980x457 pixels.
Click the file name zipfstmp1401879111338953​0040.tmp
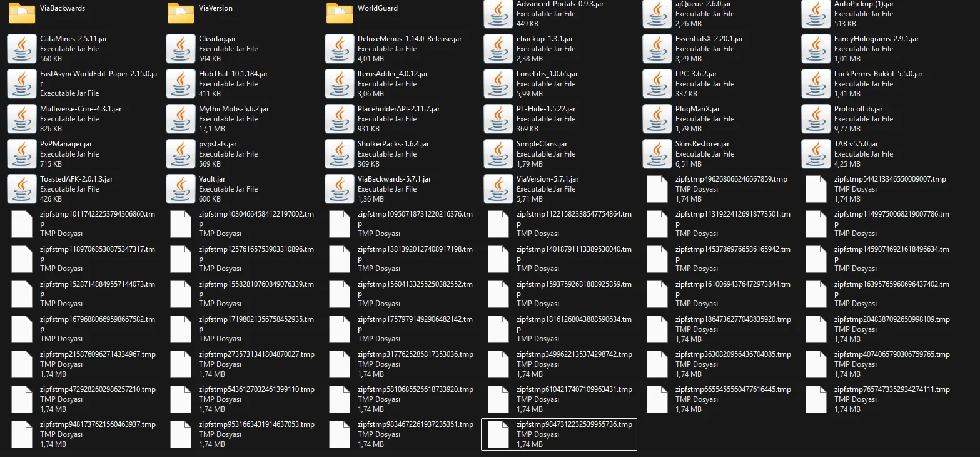pyautogui.click(x=574, y=254)
